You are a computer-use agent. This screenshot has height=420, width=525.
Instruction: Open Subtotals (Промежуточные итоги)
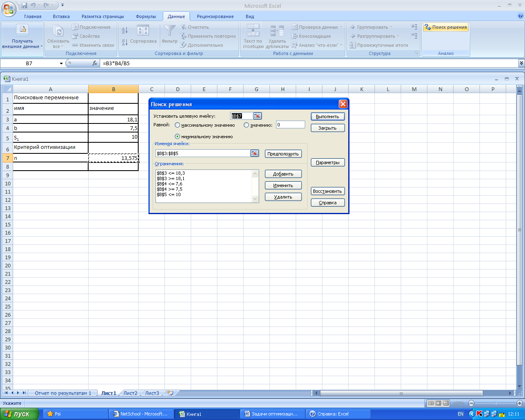pos(379,45)
